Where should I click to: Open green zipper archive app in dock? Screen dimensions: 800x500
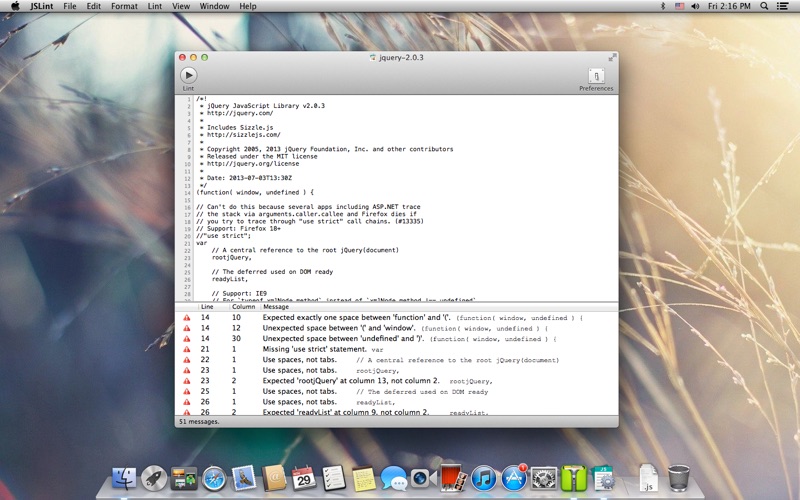[574, 478]
